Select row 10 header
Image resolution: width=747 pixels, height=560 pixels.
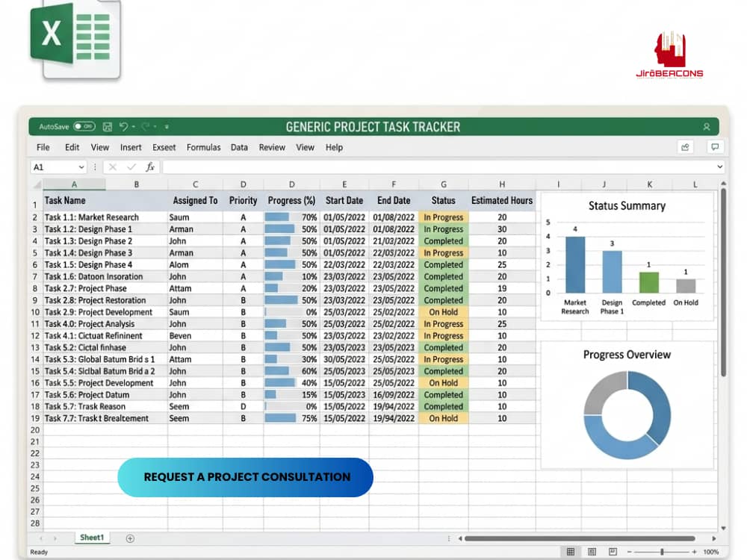(x=35, y=312)
